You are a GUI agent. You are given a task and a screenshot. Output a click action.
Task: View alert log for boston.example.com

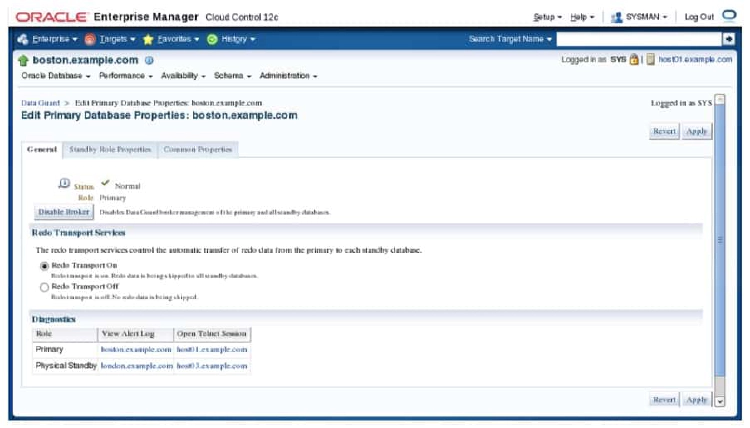tap(136, 350)
